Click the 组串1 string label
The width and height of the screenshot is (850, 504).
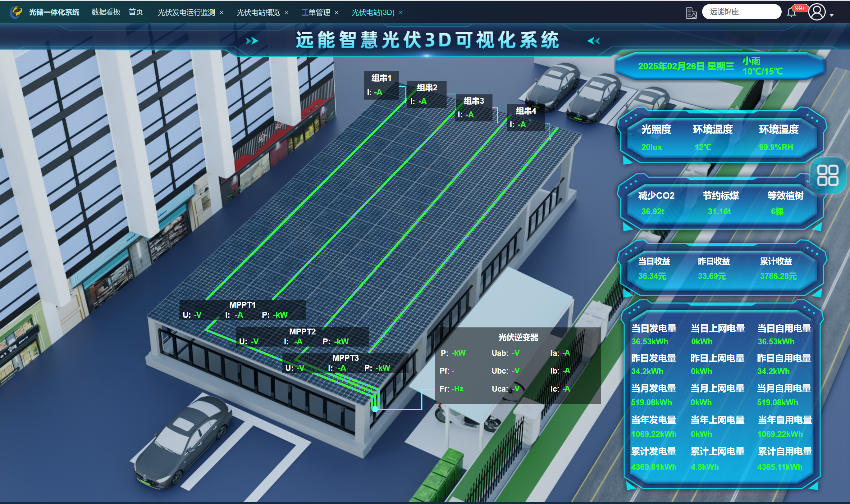point(381,78)
